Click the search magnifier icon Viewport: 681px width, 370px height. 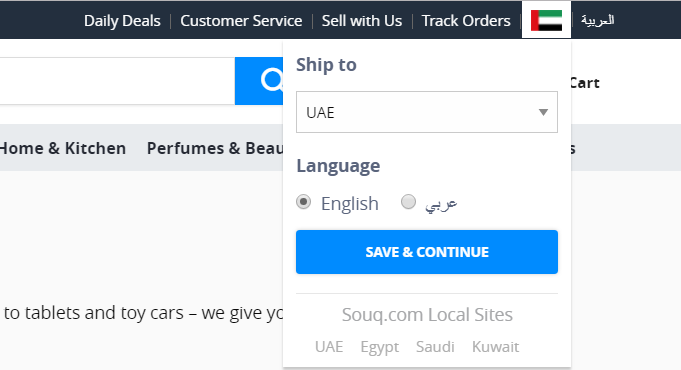[271, 80]
